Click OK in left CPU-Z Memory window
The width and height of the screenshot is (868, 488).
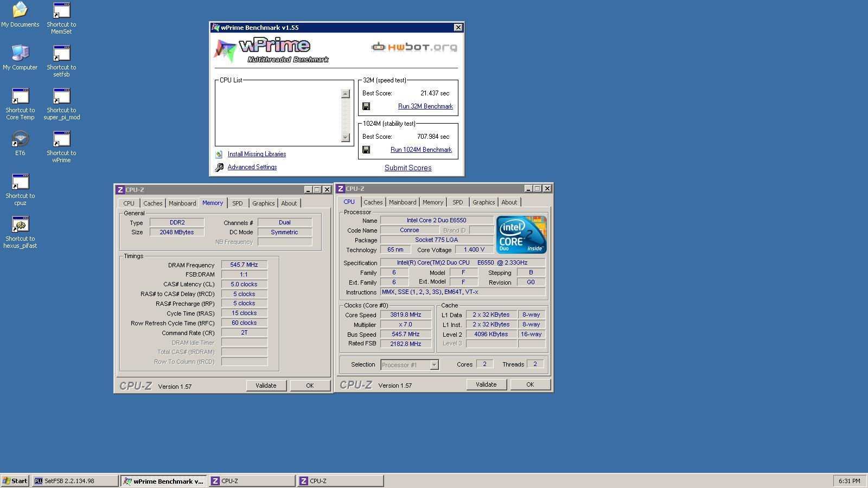[x=310, y=386]
